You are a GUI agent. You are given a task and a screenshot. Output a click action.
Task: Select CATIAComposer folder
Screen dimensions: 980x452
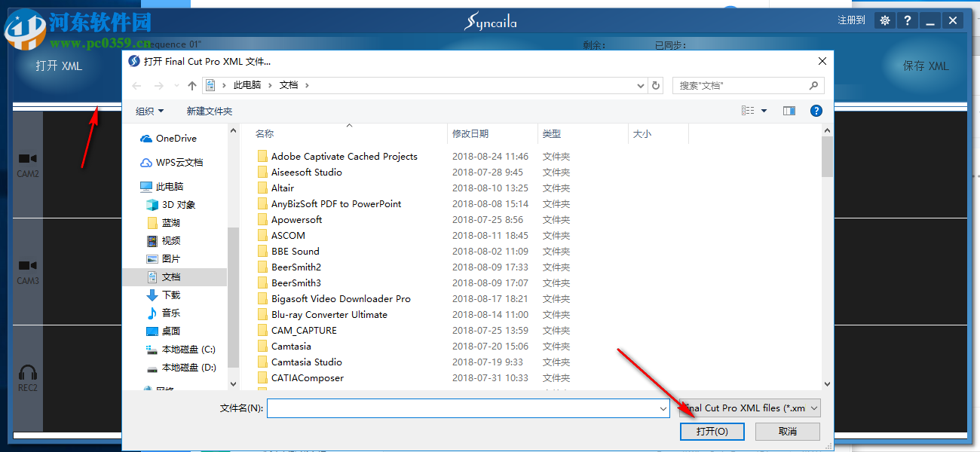(x=300, y=378)
